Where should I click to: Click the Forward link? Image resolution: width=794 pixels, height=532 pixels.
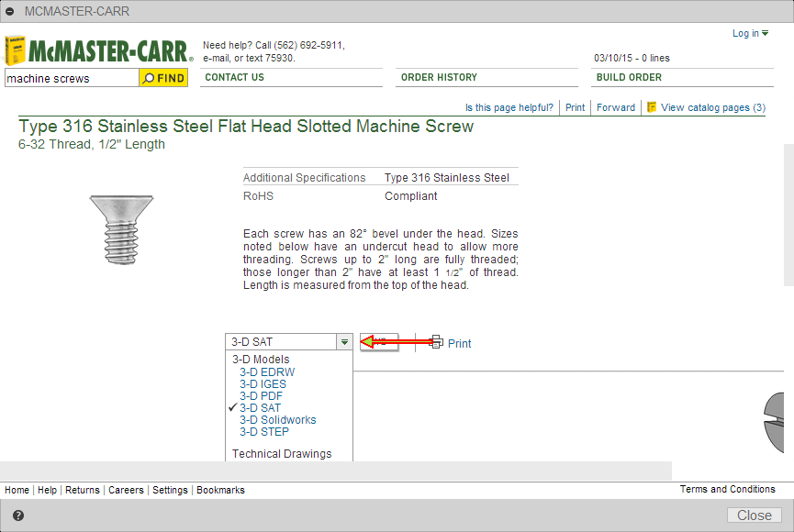pos(615,107)
